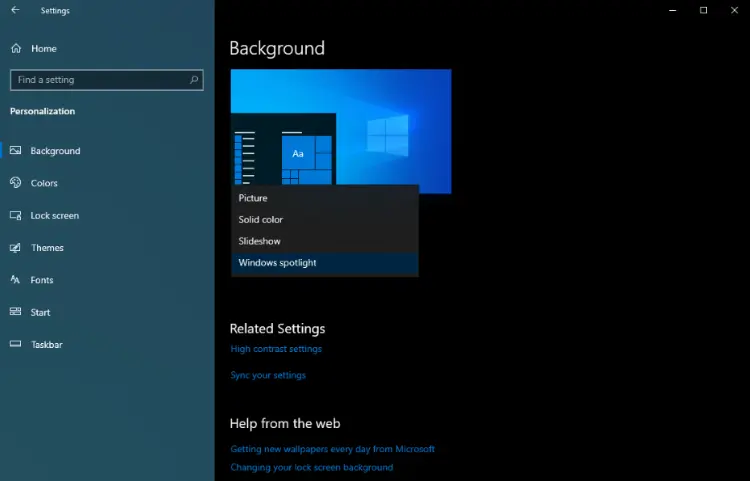This screenshot has height=481, width=750.
Task: Click the Background picture icon
Action: point(15,151)
